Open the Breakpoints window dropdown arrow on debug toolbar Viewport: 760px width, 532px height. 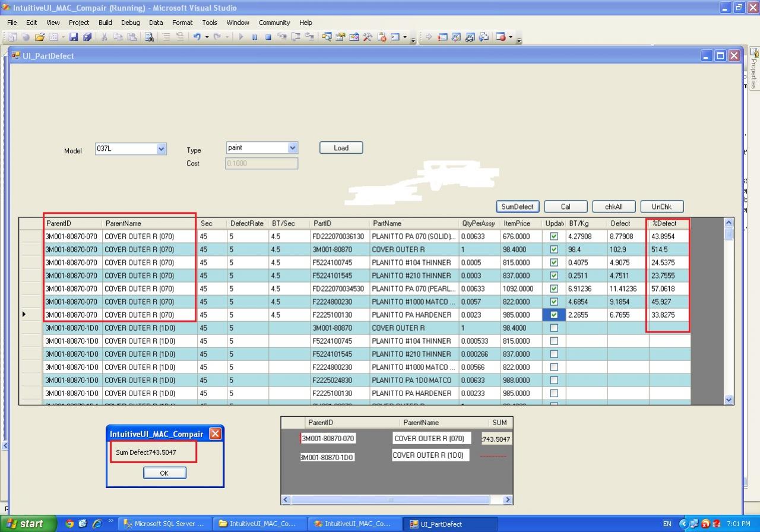(510, 37)
